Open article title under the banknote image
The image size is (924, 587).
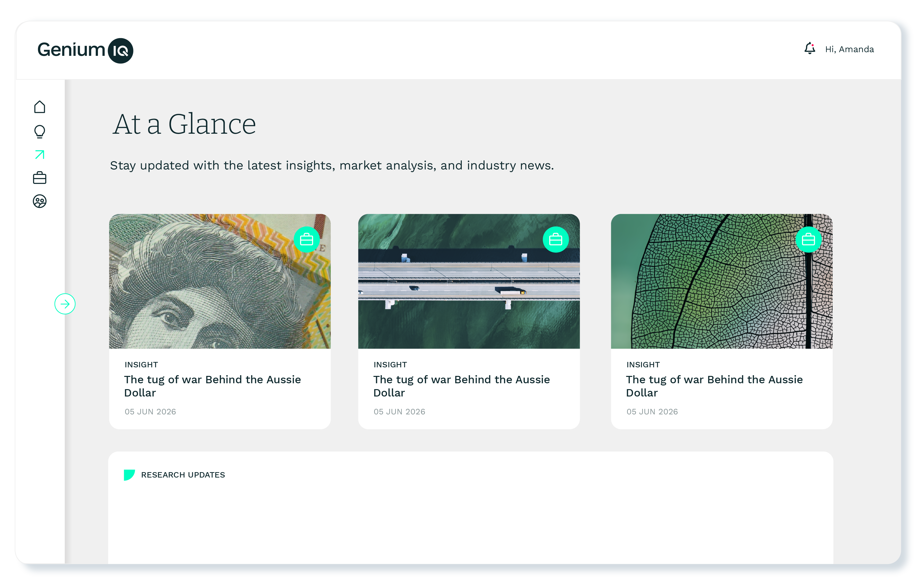(x=213, y=386)
